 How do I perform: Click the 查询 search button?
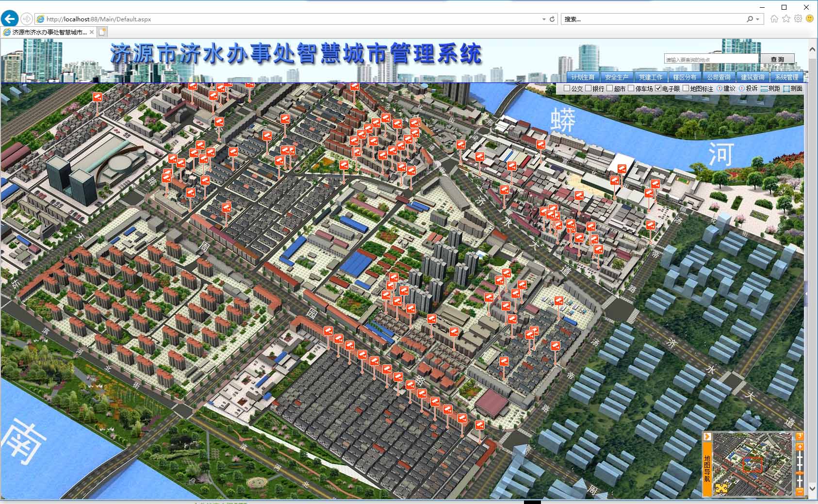(777, 59)
